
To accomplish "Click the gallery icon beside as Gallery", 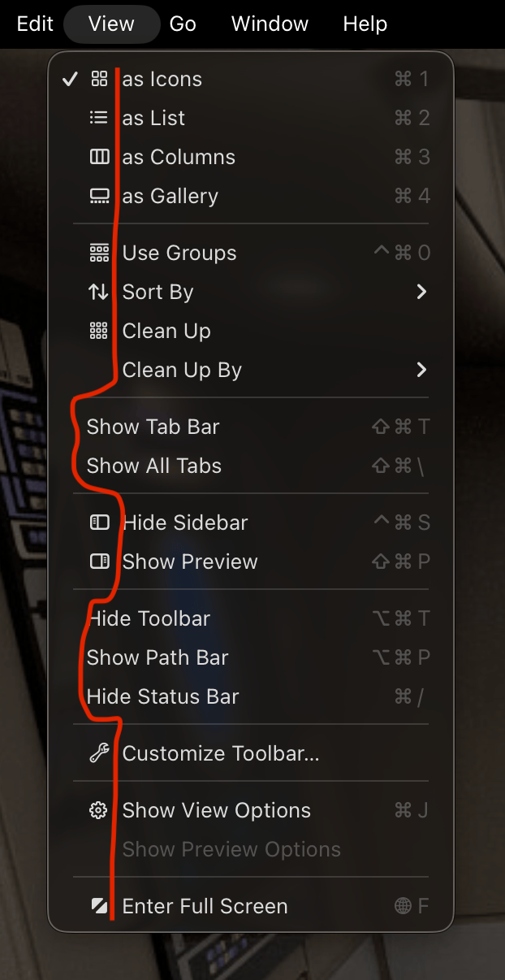I will (x=99, y=196).
